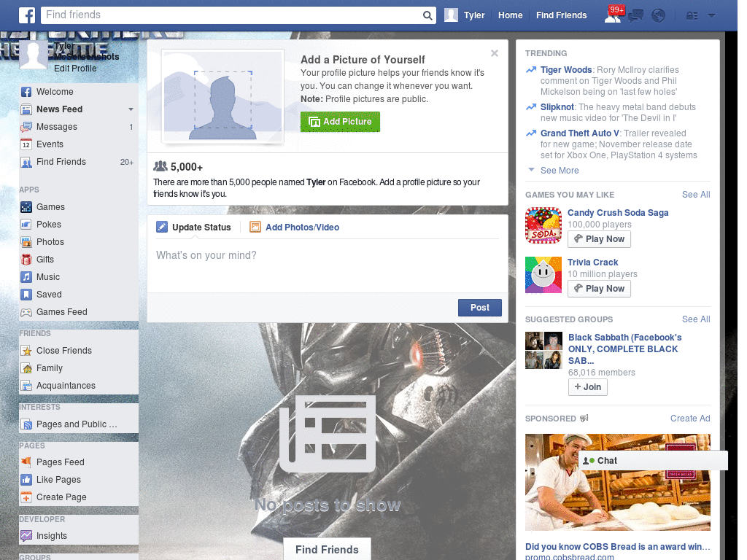Click Add Picture green button
Screen dimensions: 747x560
340,122
